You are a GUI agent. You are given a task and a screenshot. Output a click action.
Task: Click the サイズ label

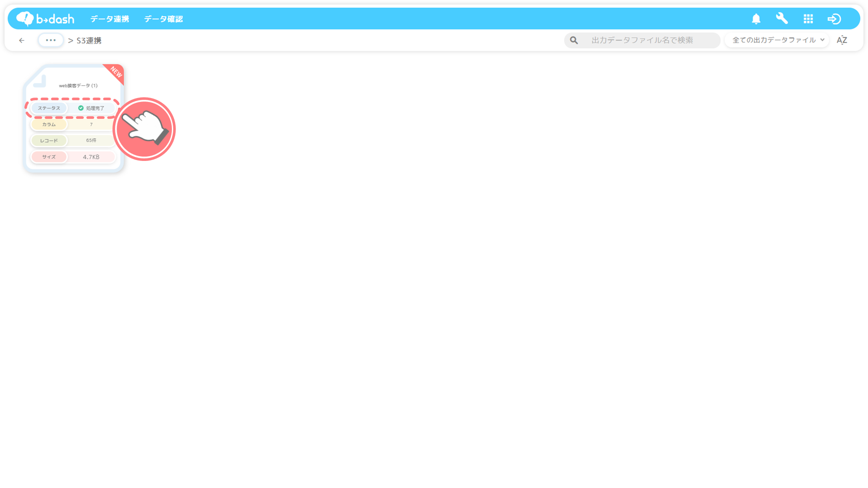click(49, 157)
